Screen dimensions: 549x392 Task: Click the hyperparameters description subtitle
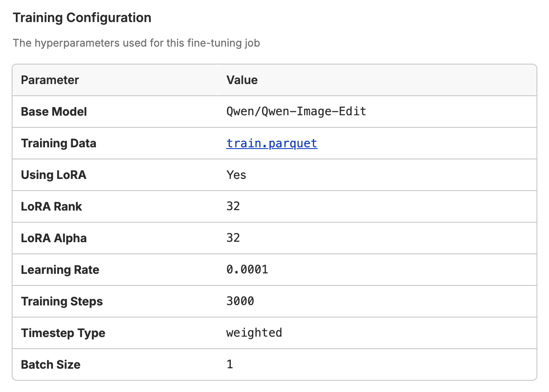136,43
